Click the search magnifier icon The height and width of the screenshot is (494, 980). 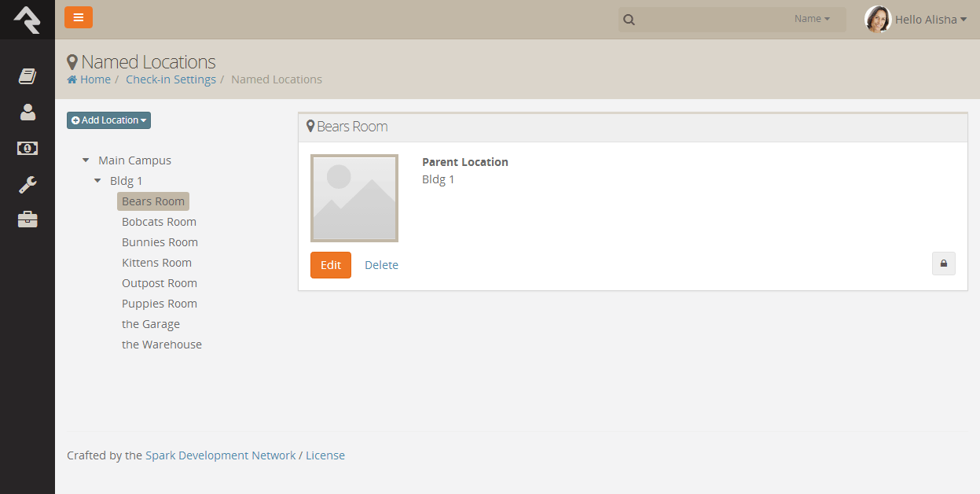[x=629, y=20]
